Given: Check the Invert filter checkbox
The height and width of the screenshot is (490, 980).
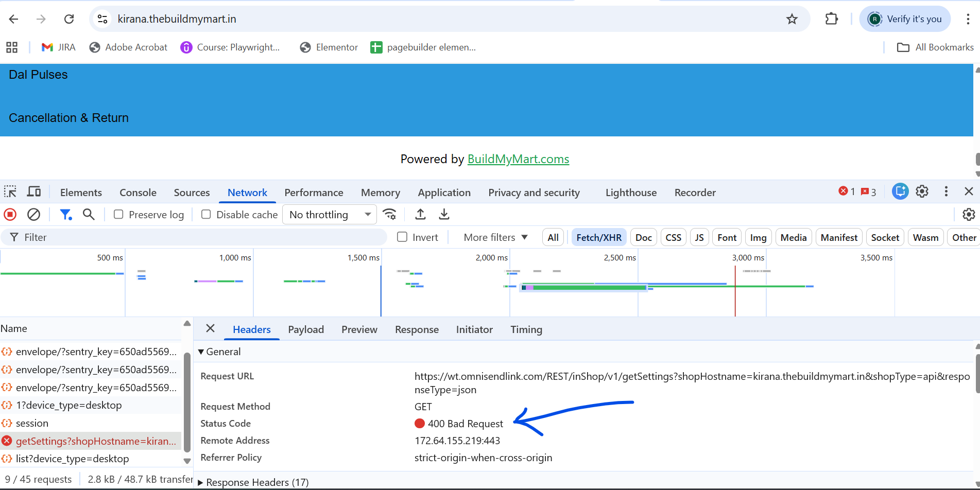Looking at the screenshot, I should coord(402,237).
